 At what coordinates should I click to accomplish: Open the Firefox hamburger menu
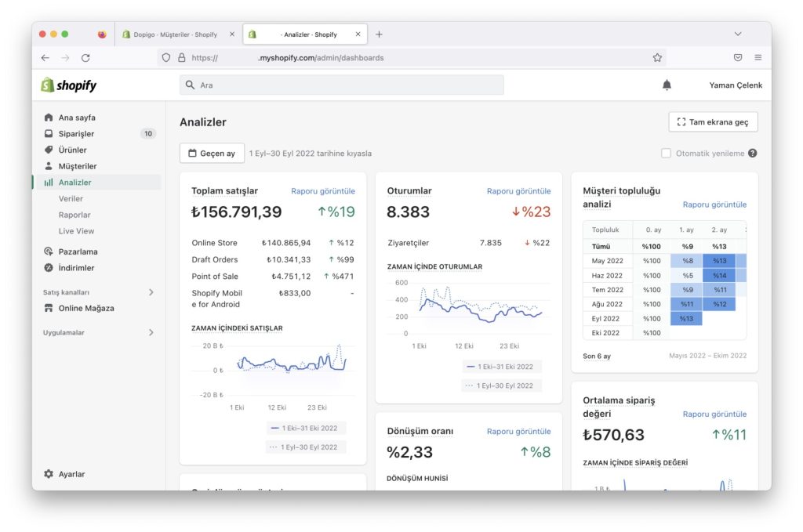click(x=758, y=58)
